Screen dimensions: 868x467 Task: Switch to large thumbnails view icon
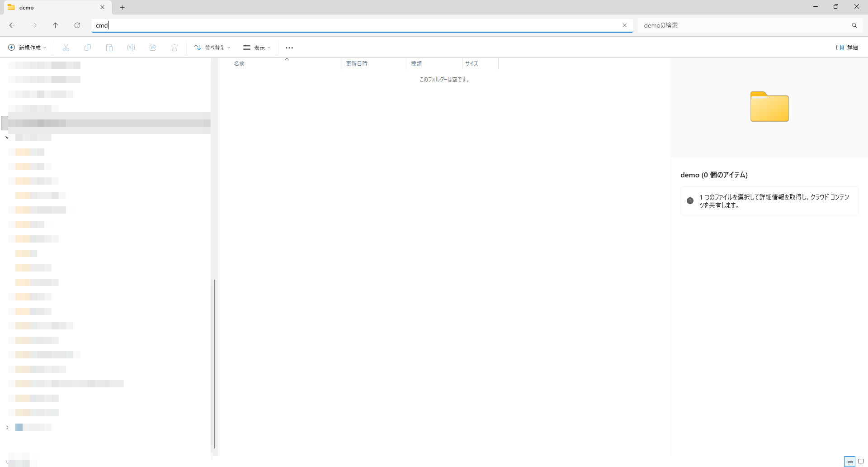click(x=861, y=462)
